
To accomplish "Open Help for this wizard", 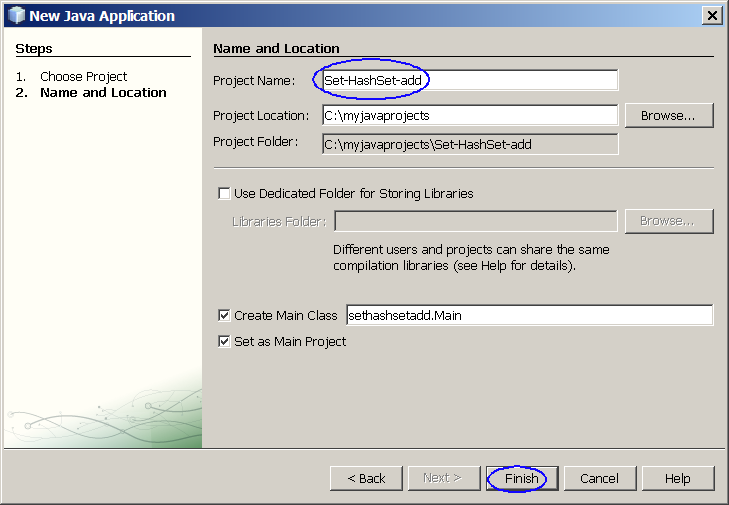I will (678, 478).
